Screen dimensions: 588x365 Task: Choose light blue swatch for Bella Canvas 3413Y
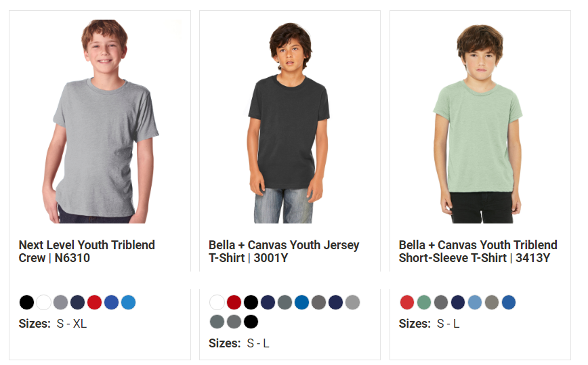point(475,302)
